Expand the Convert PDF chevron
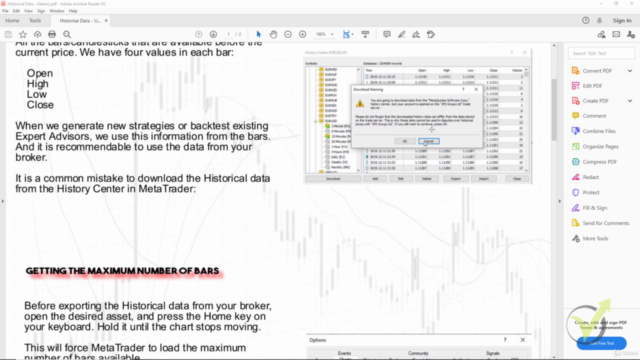Screen dimensions: 640x360 (630, 71)
